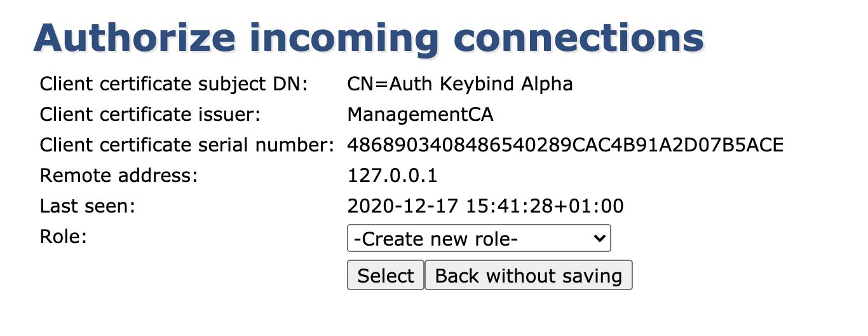The image size is (868, 336).
Task: Click the certificate serial number value
Action: coord(565,145)
